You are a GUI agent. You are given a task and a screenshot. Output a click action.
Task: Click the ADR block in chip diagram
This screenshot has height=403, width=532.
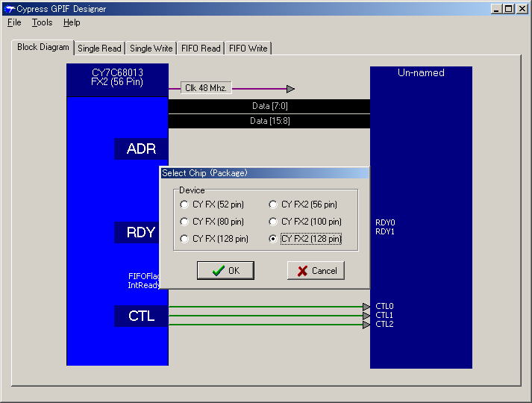pos(141,149)
